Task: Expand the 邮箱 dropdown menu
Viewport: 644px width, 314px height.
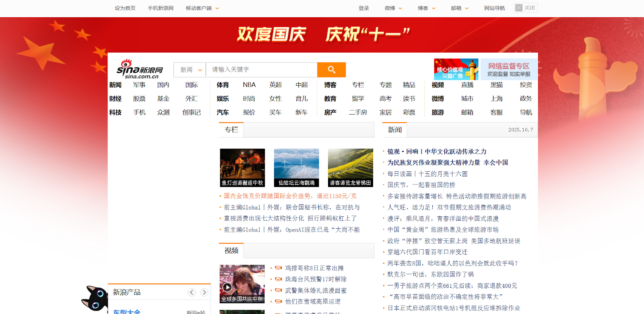Action: (x=460, y=8)
